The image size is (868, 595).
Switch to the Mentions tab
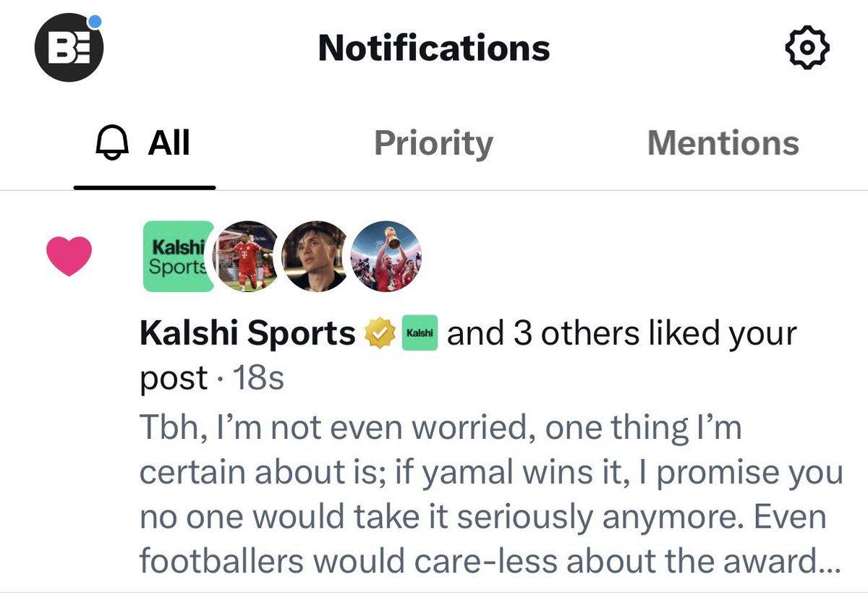[x=723, y=143]
